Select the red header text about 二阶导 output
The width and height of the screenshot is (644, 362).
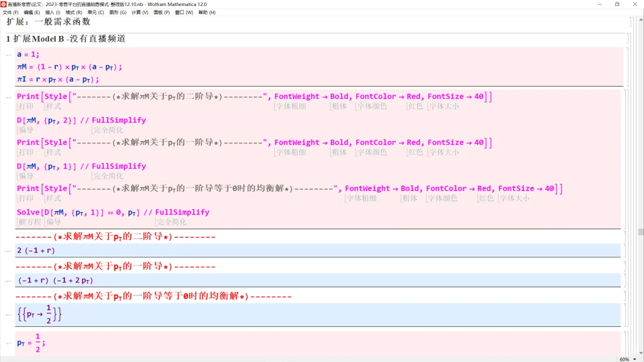(116, 236)
